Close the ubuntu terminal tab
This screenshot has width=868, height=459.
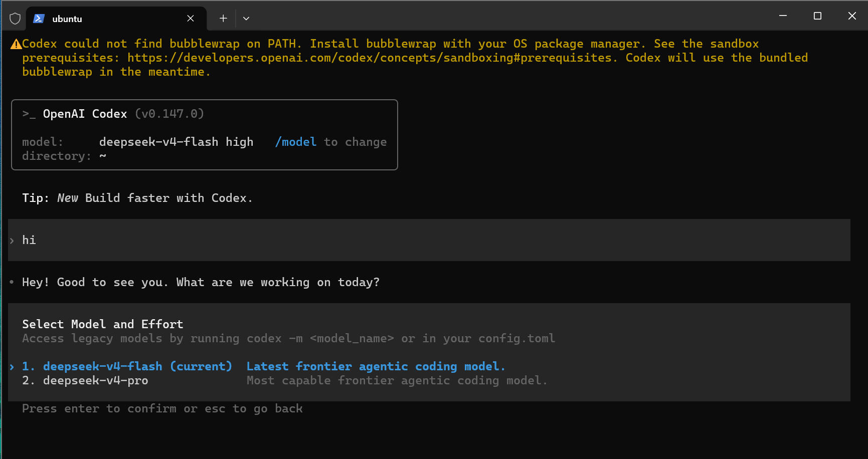[x=191, y=19]
